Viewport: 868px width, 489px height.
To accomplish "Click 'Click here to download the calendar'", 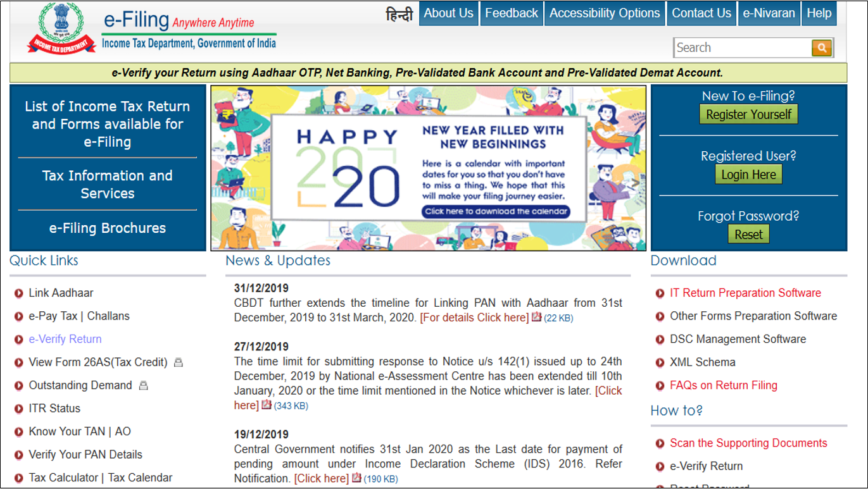I will (x=496, y=211).
